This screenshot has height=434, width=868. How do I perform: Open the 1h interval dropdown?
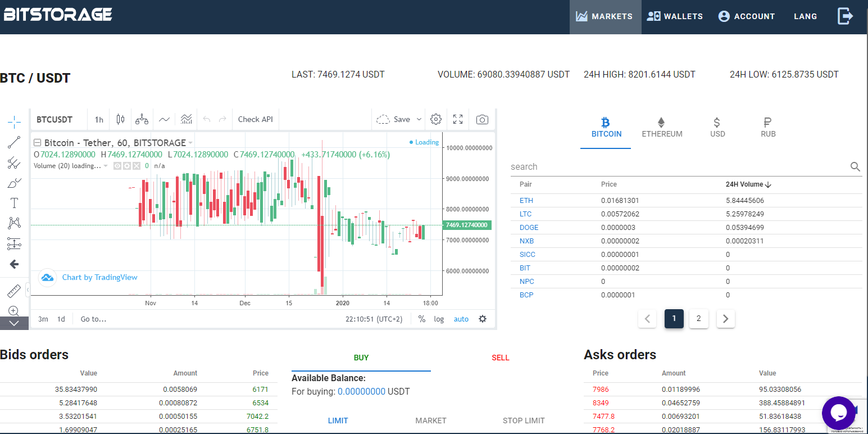click(99, 119)
